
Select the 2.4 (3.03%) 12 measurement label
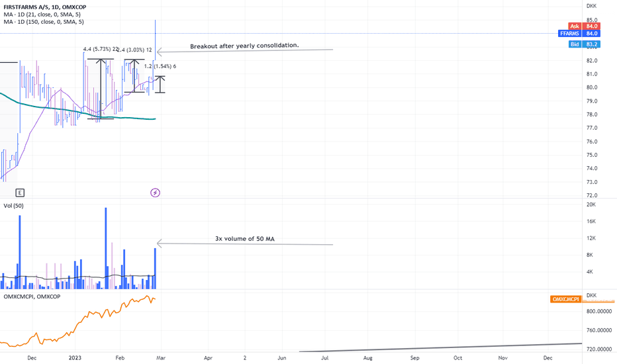(134, 50)
